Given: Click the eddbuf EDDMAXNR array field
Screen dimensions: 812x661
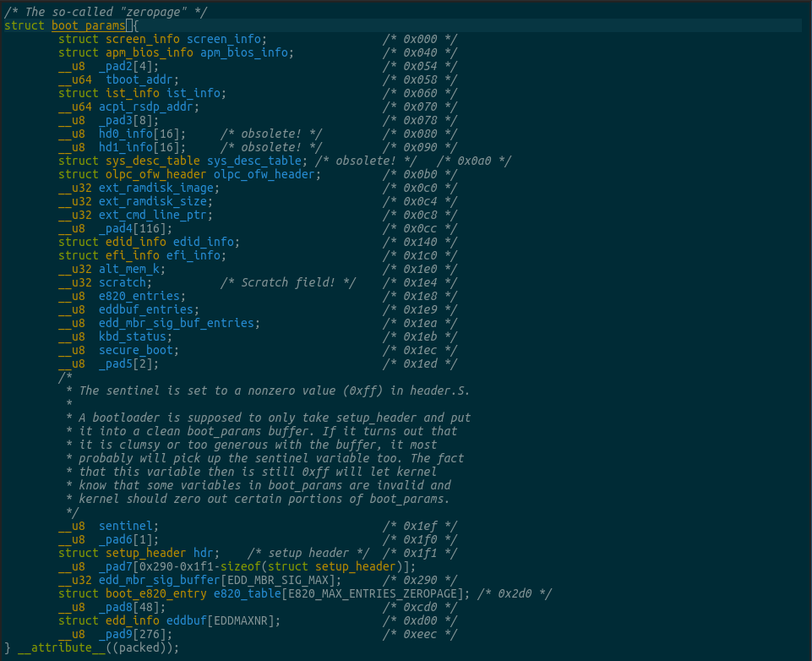Looking at the screenshot, I should point(217,620).
